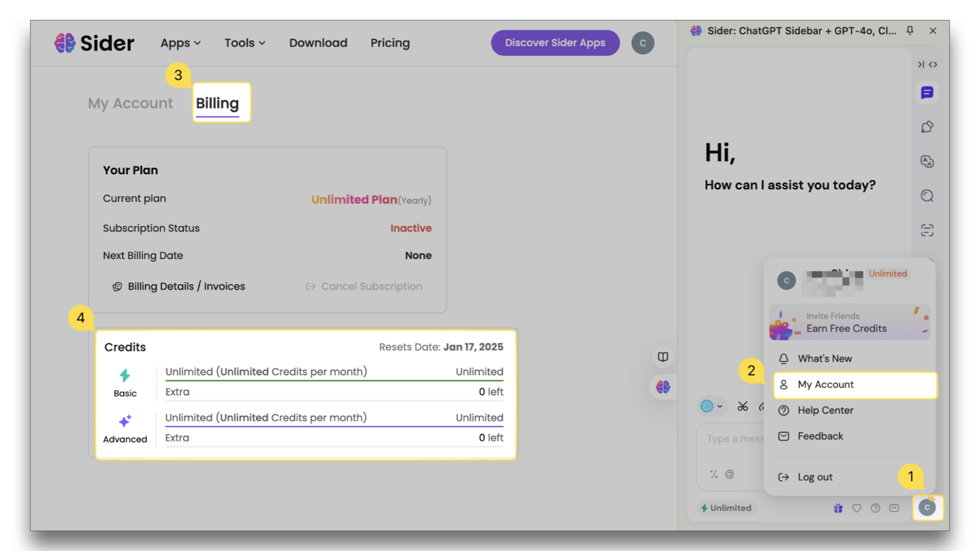Viewport: 980px width, 551px height.
Task: Click the Resets Date Jan 17, 2025 text
Action: click(x=441, y=347)
